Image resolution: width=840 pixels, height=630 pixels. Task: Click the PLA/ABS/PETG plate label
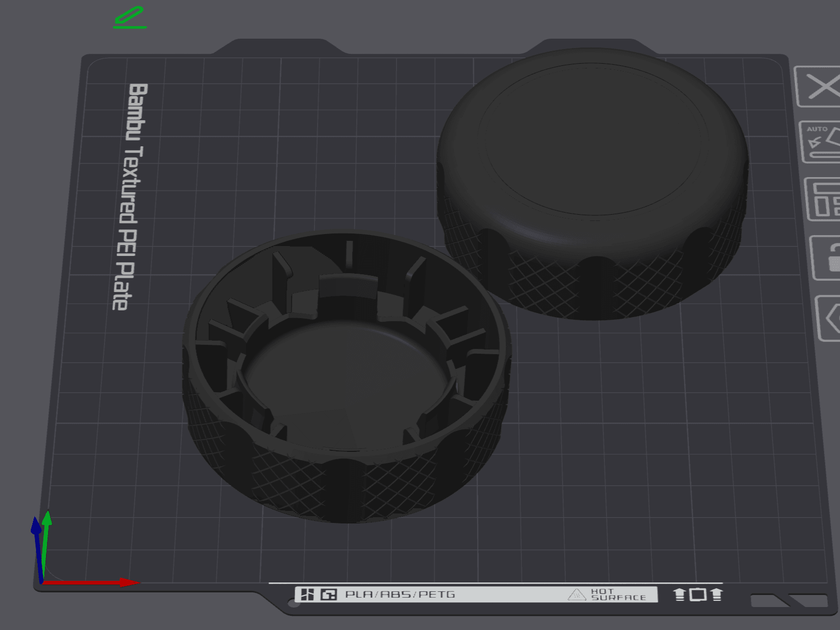400,594
